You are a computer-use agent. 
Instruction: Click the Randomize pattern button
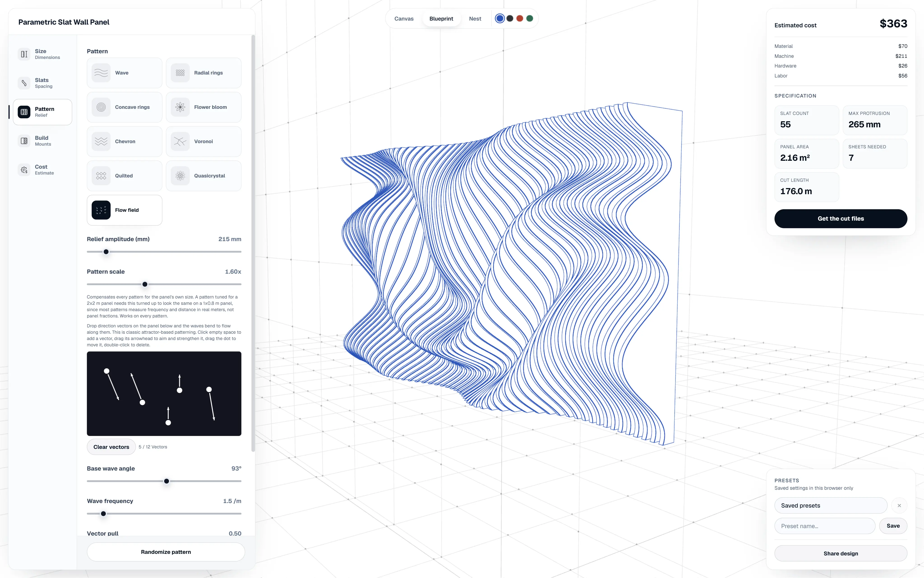(166, 552)
